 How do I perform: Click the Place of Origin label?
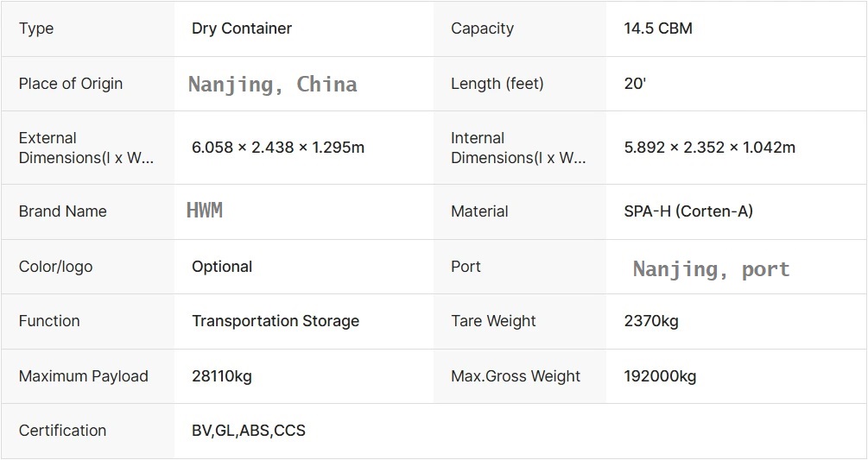click(71, 84)
